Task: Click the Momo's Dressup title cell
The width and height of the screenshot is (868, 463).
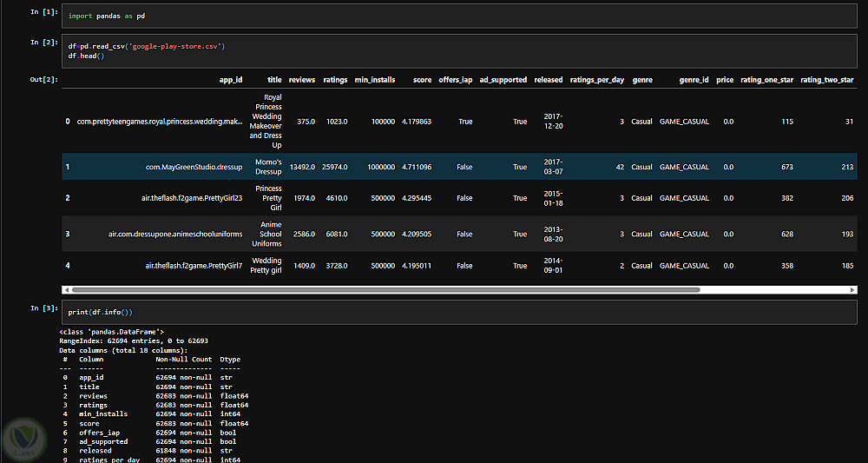Action: tap(268, 167)
